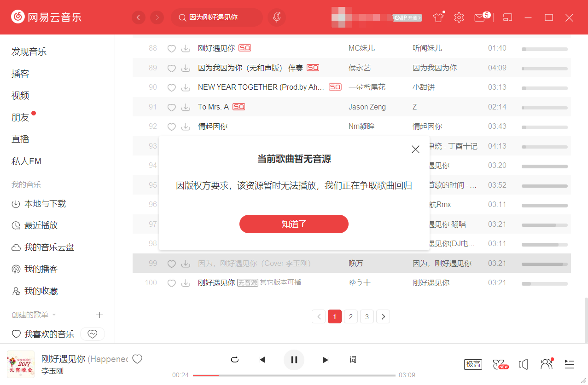Screen dimensions: 588x385
Task: Click artist 李玉刚 in player bar
Action: (x=52, y=371)
